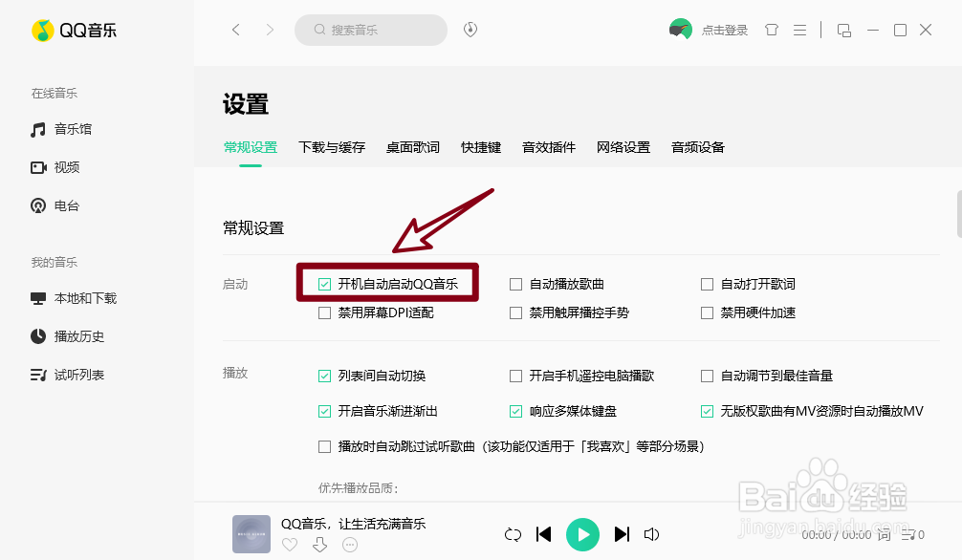Viewport: 962px width, 560px height.
Task: Open the play queue icon
Action: coord(913,535)
